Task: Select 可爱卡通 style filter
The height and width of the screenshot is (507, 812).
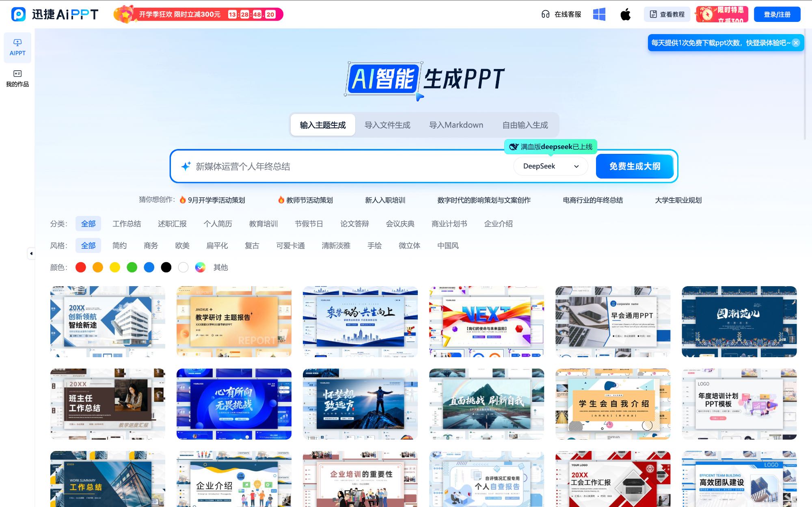Action: (290, 246)
